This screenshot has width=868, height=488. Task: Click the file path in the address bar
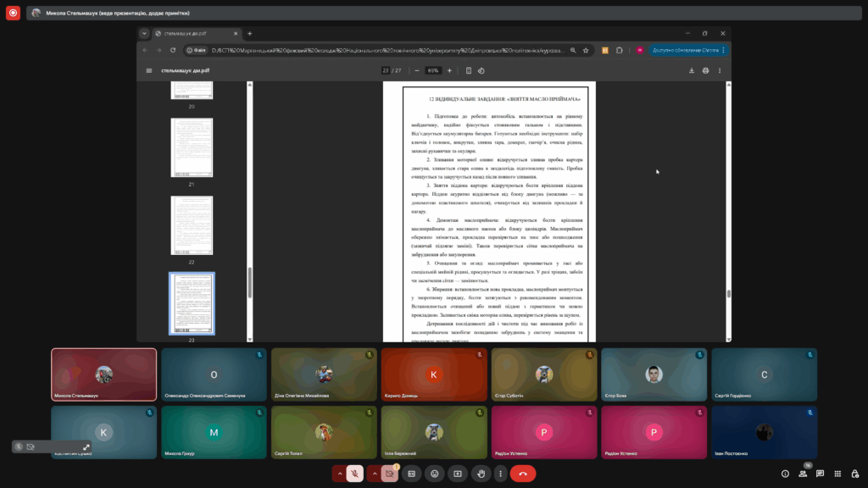[387, 50]
